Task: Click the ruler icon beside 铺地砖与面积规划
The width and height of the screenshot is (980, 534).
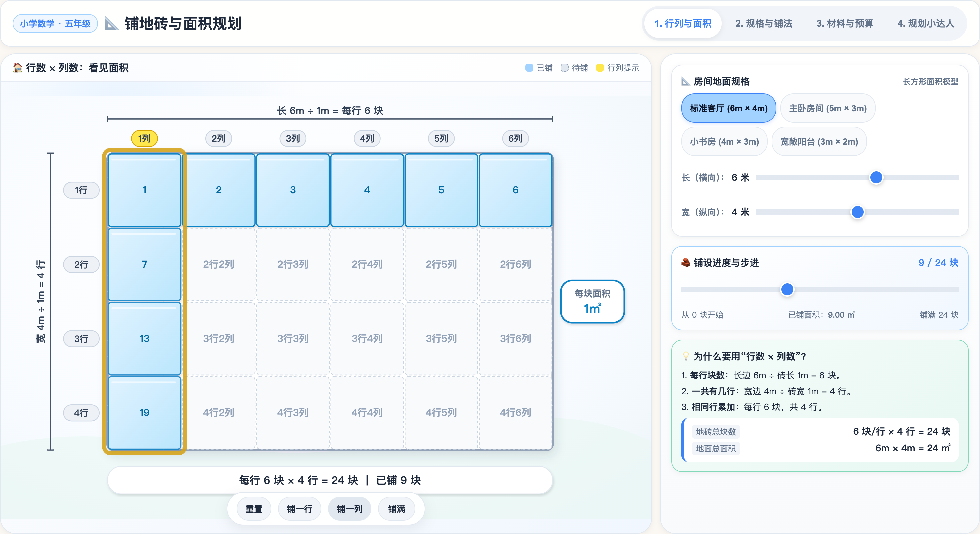Action: 111,24
